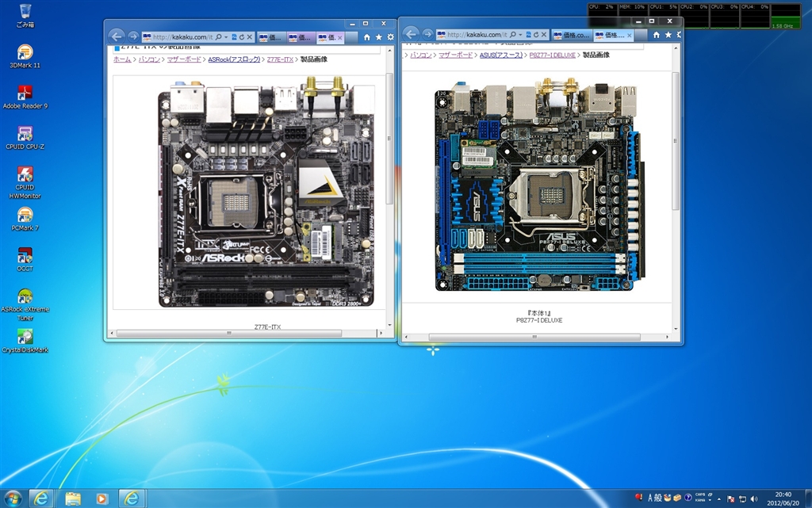This screenshot has height=508, width=812.
Task: Open the CPUID CPU-Z desktop shortcut
Action: point(25,138)
